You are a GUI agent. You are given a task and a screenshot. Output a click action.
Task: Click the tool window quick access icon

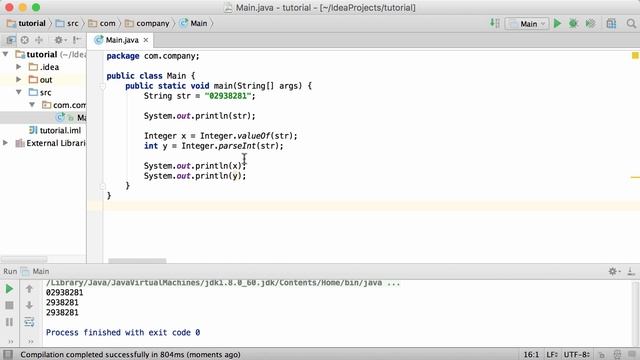8,354
